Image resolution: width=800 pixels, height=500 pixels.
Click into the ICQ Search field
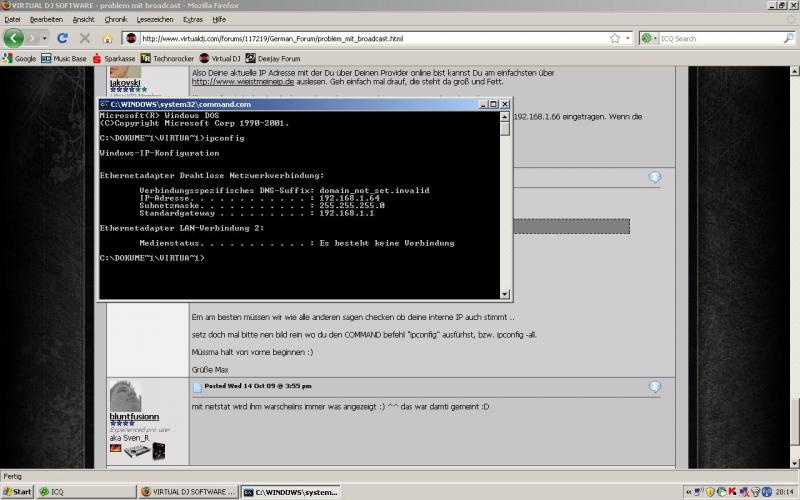[720, 38]
